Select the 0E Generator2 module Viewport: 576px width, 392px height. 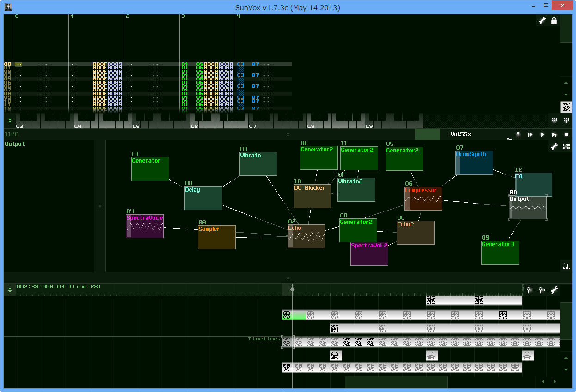tap(319, 158)
